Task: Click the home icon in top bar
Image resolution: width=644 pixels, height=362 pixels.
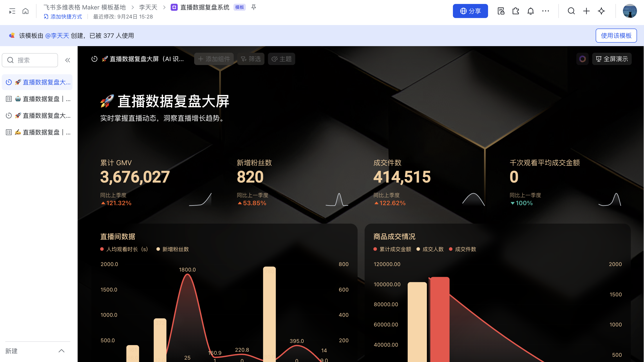Action: 25,11
